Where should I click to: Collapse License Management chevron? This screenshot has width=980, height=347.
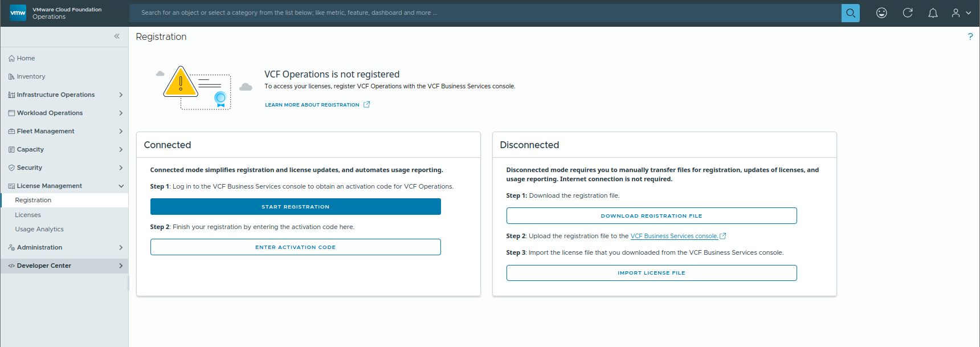click(x=121, y=186)
